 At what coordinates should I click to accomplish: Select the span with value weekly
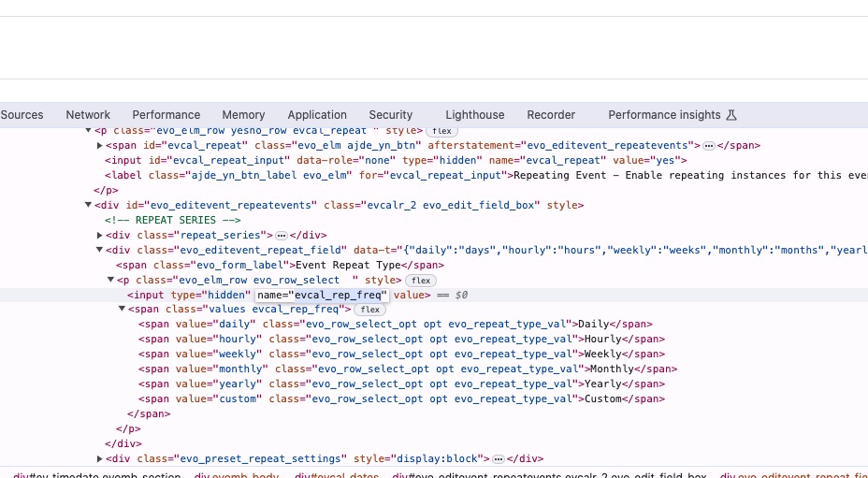tap(401, 354)
